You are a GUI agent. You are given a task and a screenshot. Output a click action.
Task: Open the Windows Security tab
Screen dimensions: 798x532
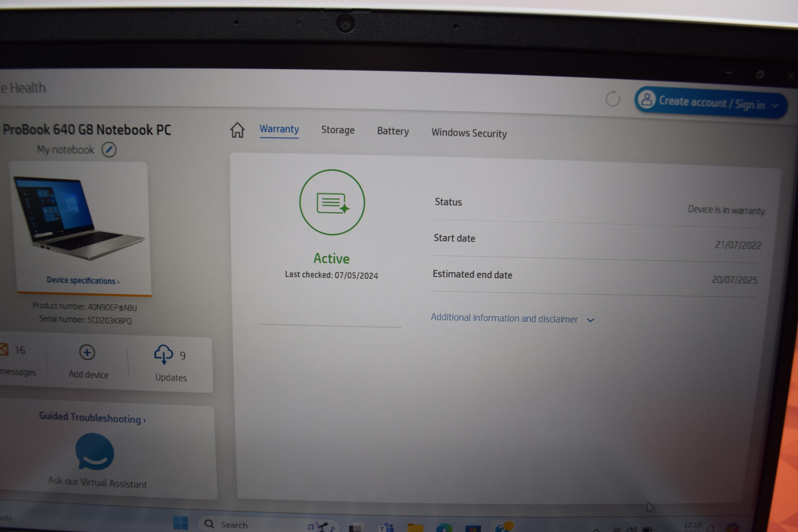[469, 133]
